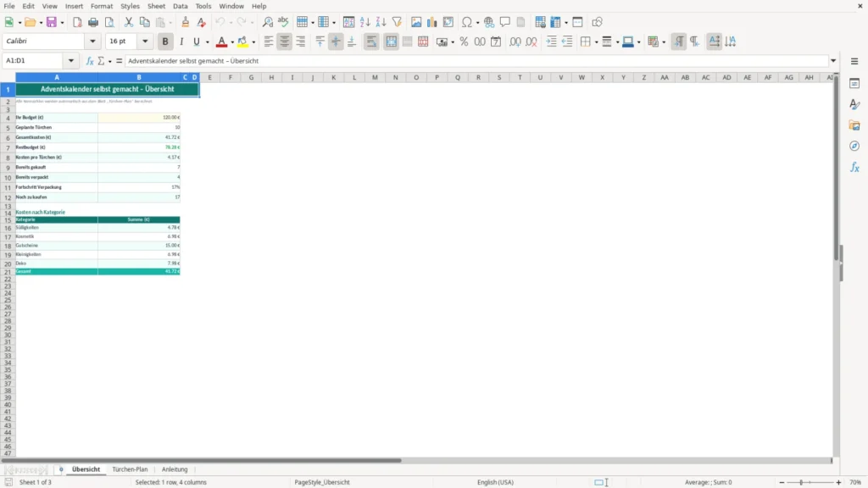Image resolution: width=868 pixels, height=488 pixels.
Task: Apply the yellow background highlight color
Action: (x=242, y=42)
